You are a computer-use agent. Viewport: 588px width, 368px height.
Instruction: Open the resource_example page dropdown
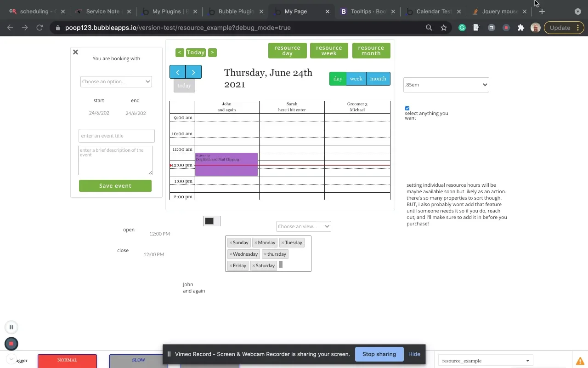point(486,361)
